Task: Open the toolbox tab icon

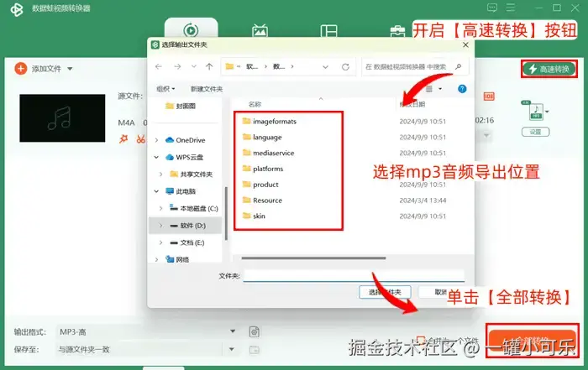Action: point(397,31)
